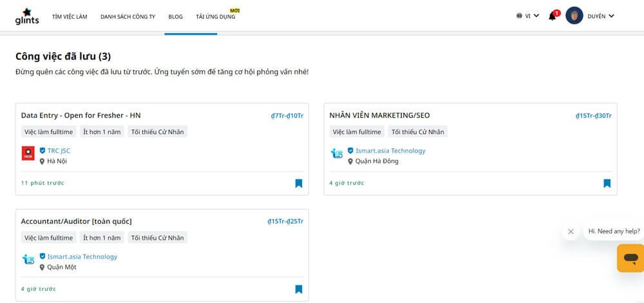Unsave the Data Entry job bookmark
Viewport: 644px width, 303px height.
click(299, 183)
